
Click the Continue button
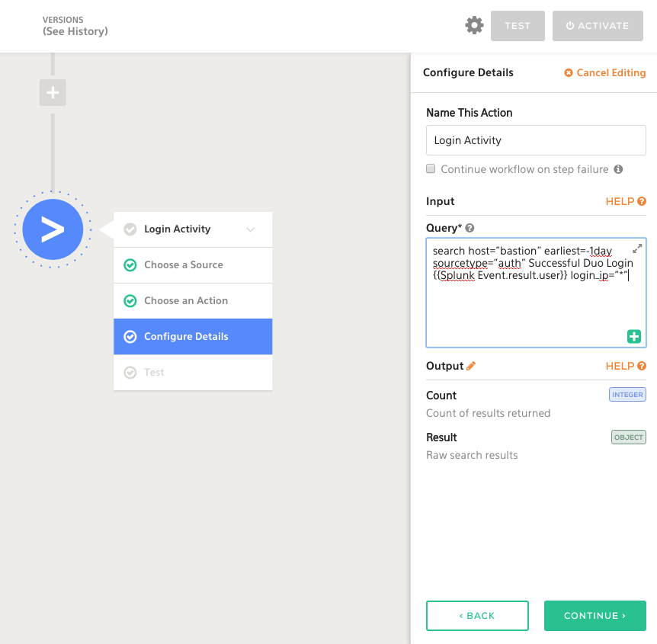pos(595,616)
